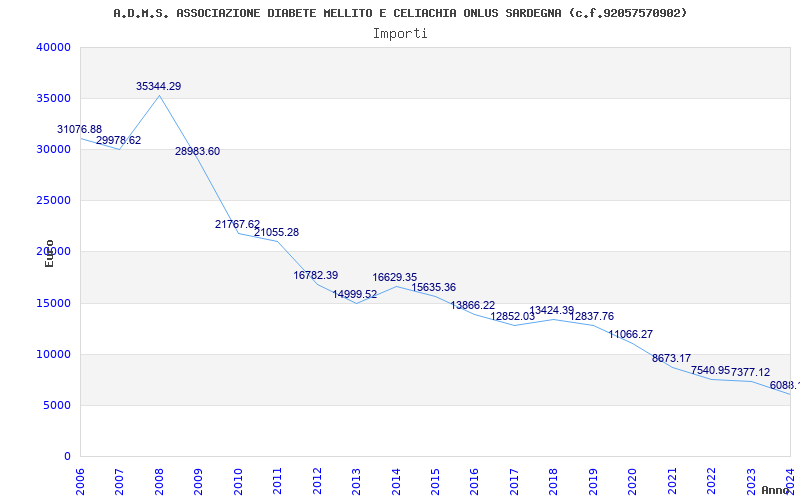Click the X-axis year 2018
The width and height of the screenshot is (800, 500).
click(554, 481)
